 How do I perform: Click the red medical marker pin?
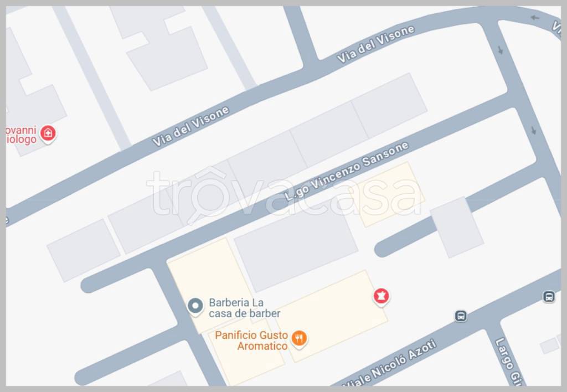(x=48, y=134)
